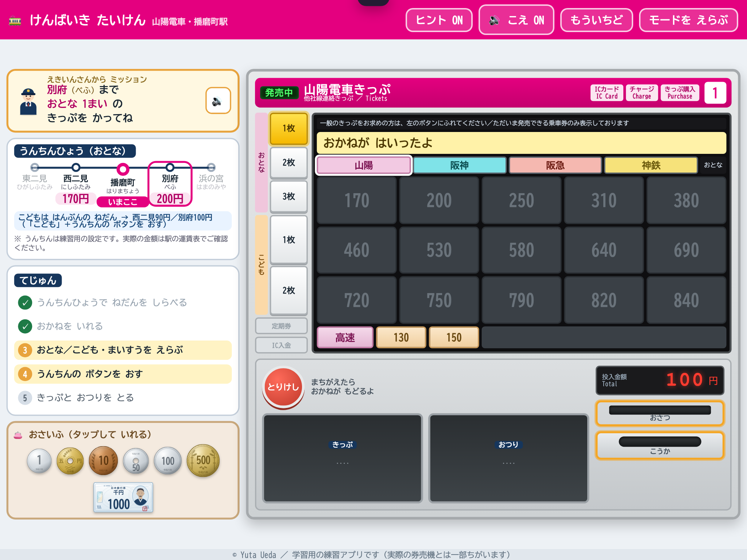Select おとな 1枚 ticket count
Screen dimensions: 747x560
tap(289, 128)
